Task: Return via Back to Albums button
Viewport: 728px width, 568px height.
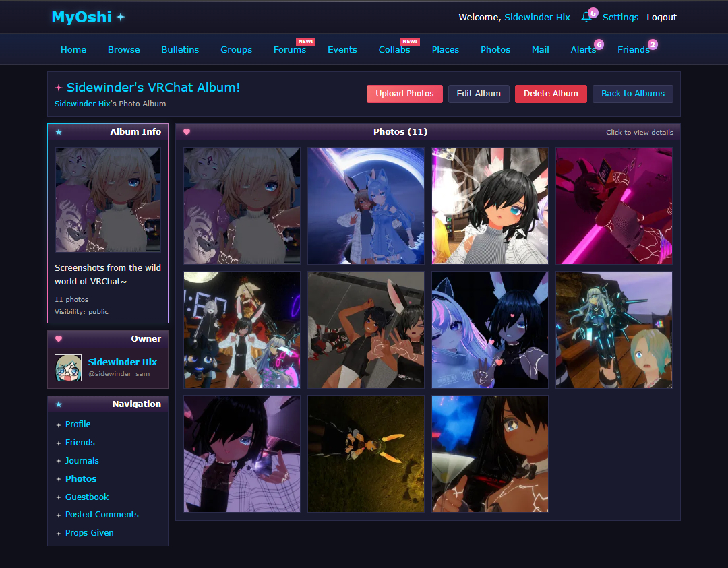Action: pos(632,94)
